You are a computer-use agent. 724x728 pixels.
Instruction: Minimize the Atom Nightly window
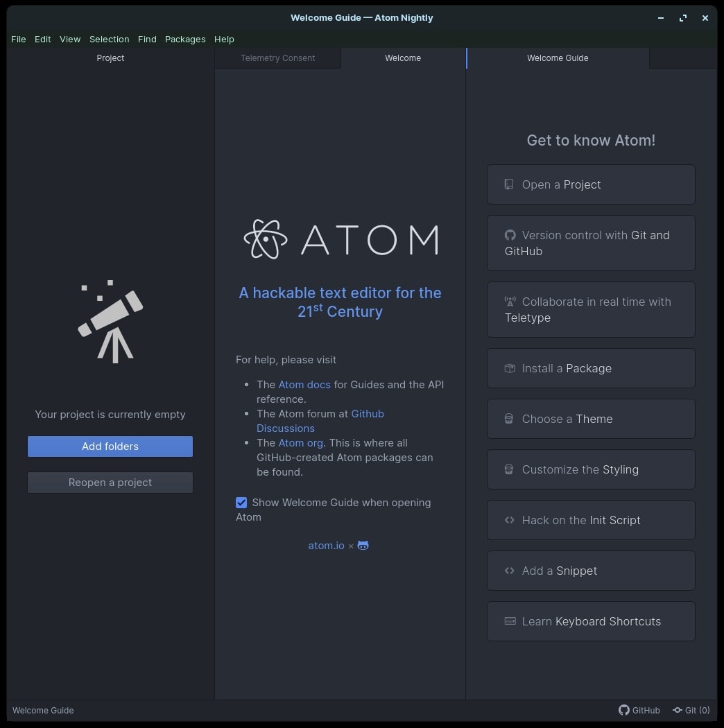(661, 18)
